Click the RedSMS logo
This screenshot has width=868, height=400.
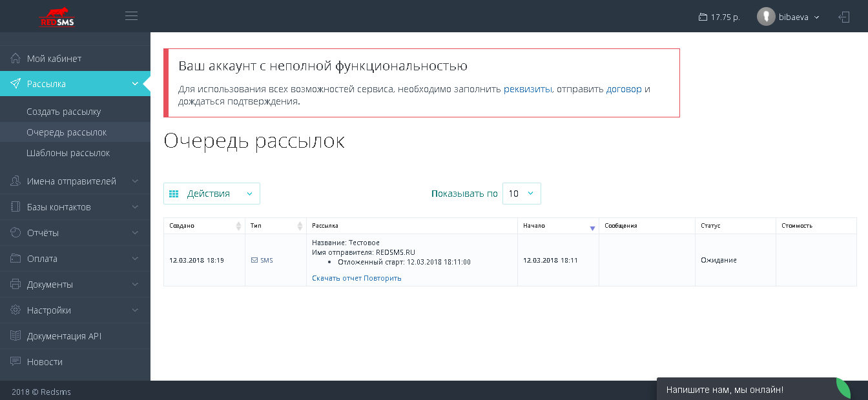pyautogui.click(x=56, y=15)
